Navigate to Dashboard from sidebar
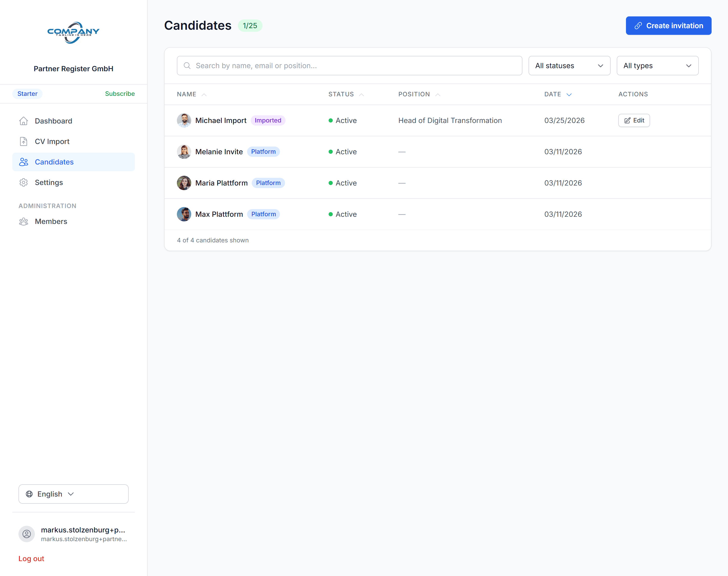Viewport: 728px width, 576px height. click(53, 121)
